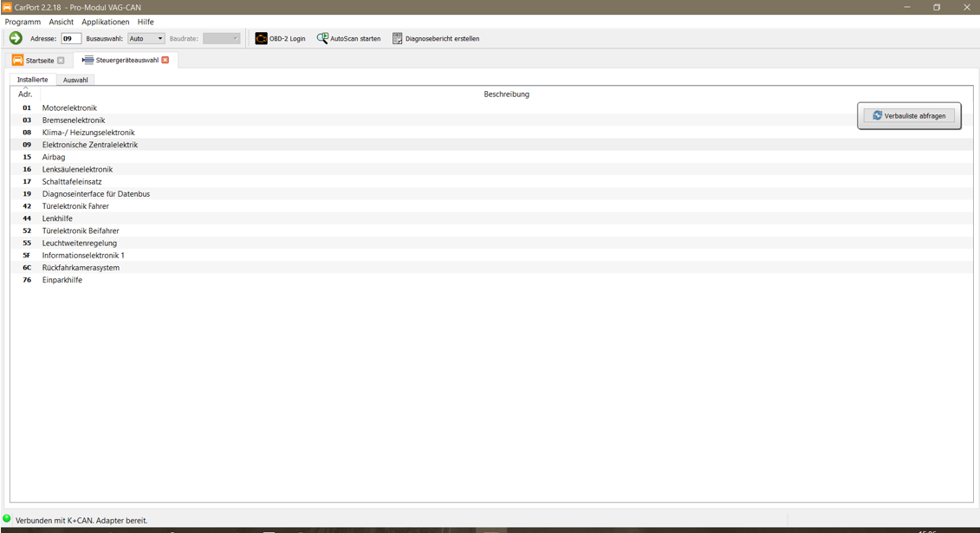Image resolution: width=980 pixels, height=533 pixels.
Task: Switch to the Auswahl tab
Action: pos(75,80)
